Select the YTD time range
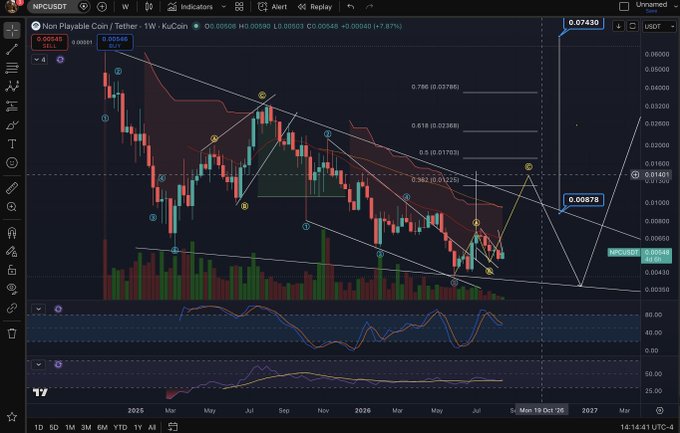Image resolution: width=680 pixels, height=433 pixels. click(x=120, y=427)
